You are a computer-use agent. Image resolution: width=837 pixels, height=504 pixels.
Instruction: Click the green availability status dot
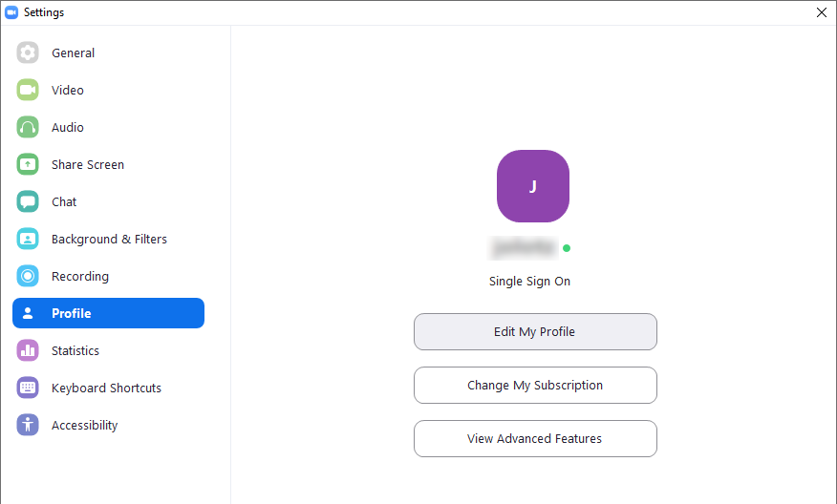pos(567,248)
